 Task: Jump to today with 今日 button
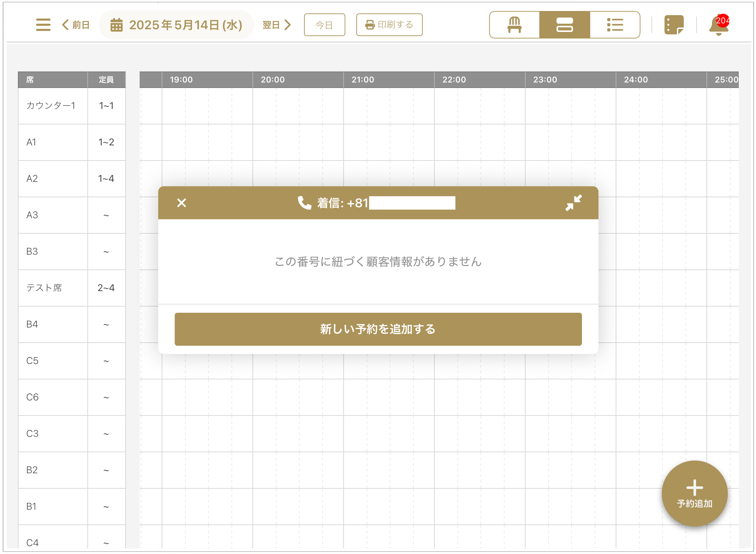click(x=324, y=25)
